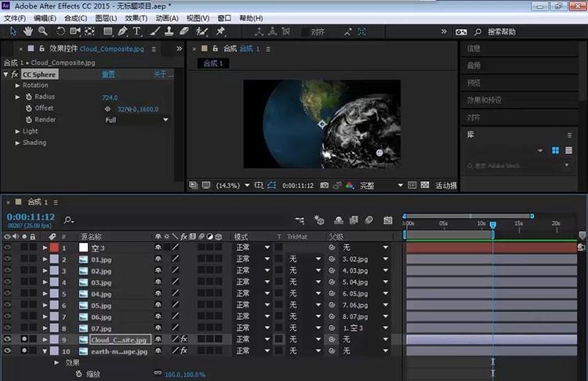Screen dimensions: 588x381
Task: Select the Hand tool in toolbar
Action: pos(28,31)
